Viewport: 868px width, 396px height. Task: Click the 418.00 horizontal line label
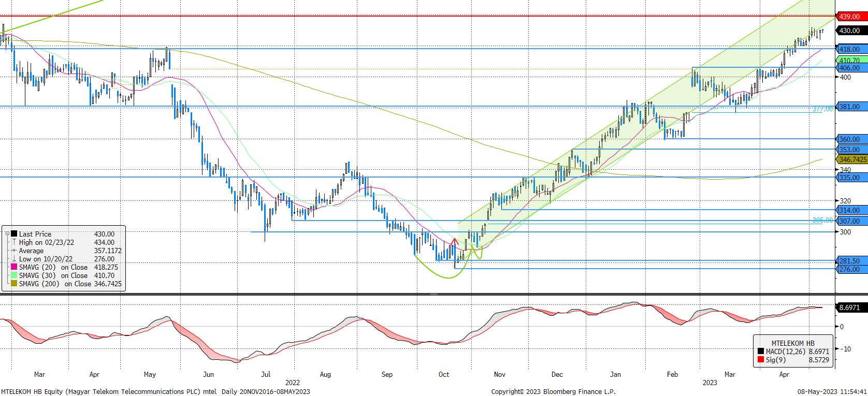pos(852,49)
